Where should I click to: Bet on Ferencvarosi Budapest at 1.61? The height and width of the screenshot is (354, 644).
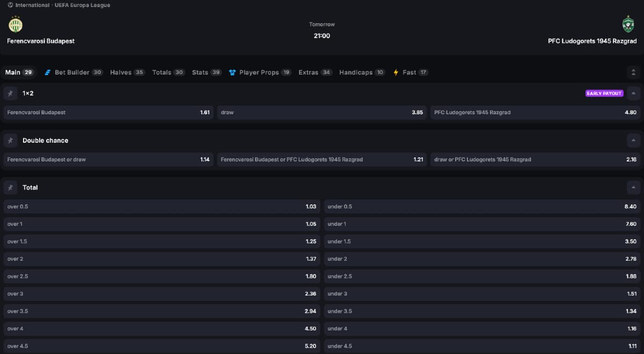pyautogui.click(x=108, y=113)
